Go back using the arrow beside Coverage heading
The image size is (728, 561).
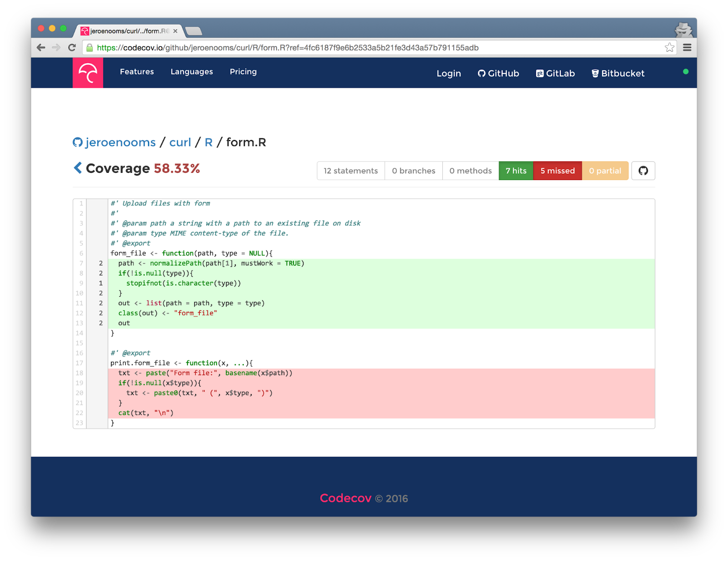coord(78,168)
